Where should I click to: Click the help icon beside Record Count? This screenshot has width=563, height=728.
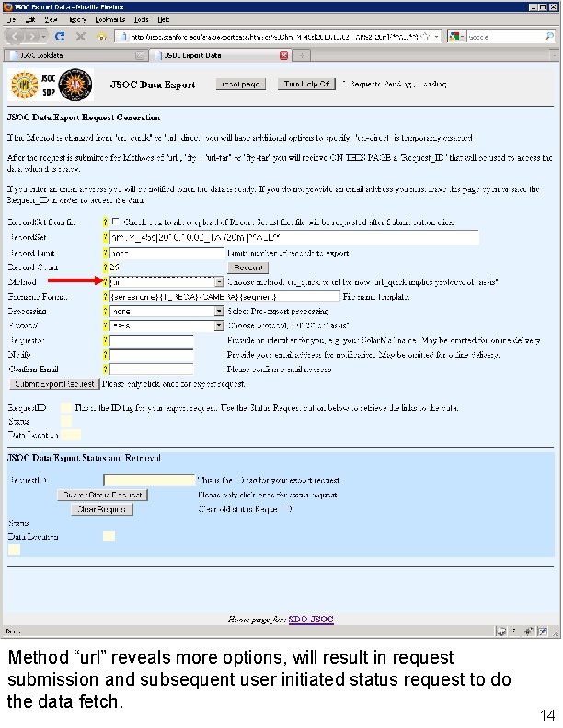(x=105, y=267)
